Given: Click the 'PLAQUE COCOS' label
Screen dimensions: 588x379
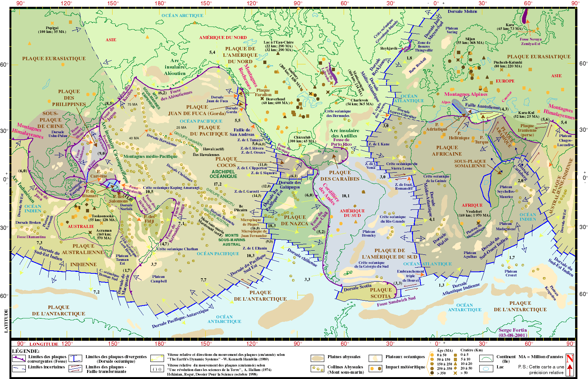Looking at the screenshot, I should (226, 162).
